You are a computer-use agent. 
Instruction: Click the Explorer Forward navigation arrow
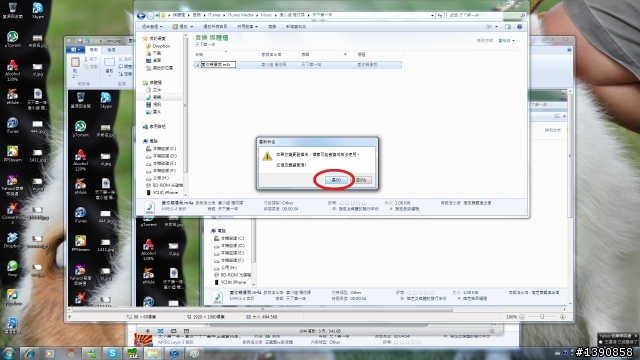tap(150, 16)
